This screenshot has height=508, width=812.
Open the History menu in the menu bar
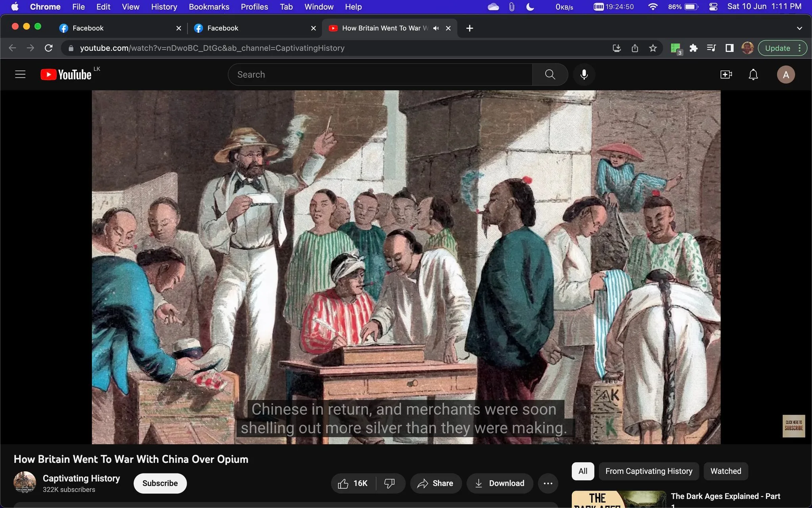pos(163,7)
